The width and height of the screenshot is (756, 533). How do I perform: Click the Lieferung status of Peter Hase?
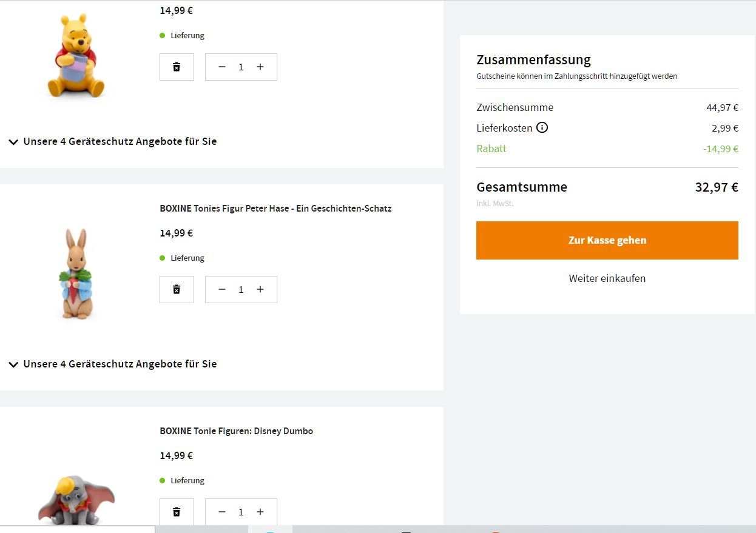click(x=182, y=258)
